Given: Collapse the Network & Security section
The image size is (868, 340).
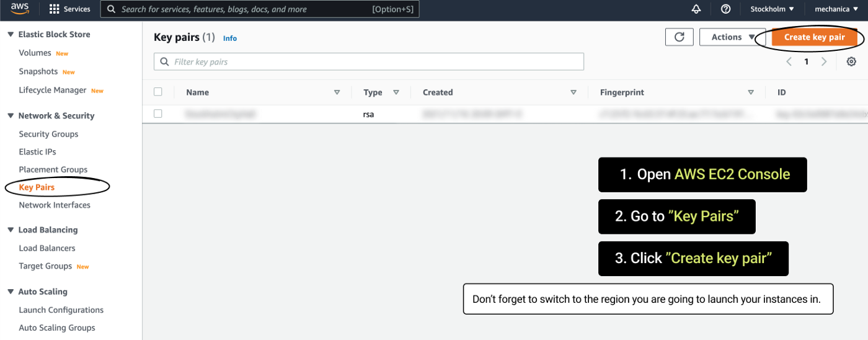Looking at the screenshot, I should (11, 116).
